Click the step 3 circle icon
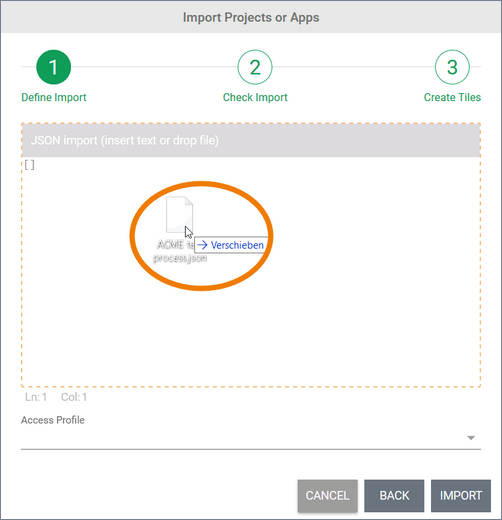 tap(452, 67)
